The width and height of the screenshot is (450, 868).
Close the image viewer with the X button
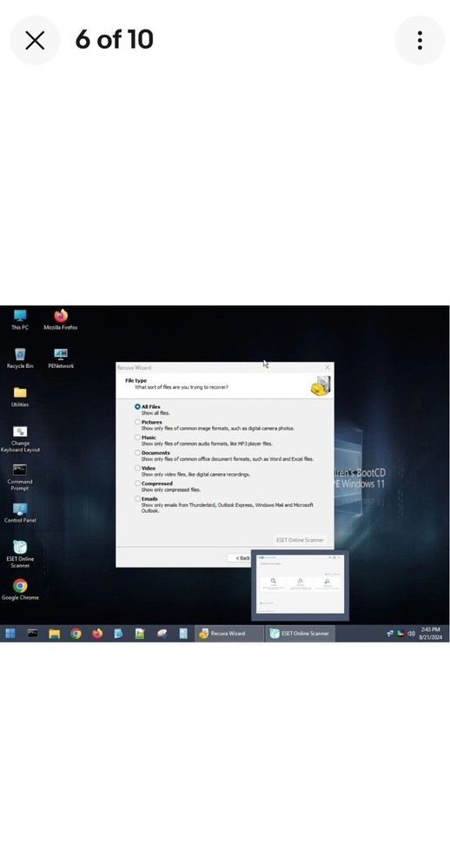pos(35,41)
